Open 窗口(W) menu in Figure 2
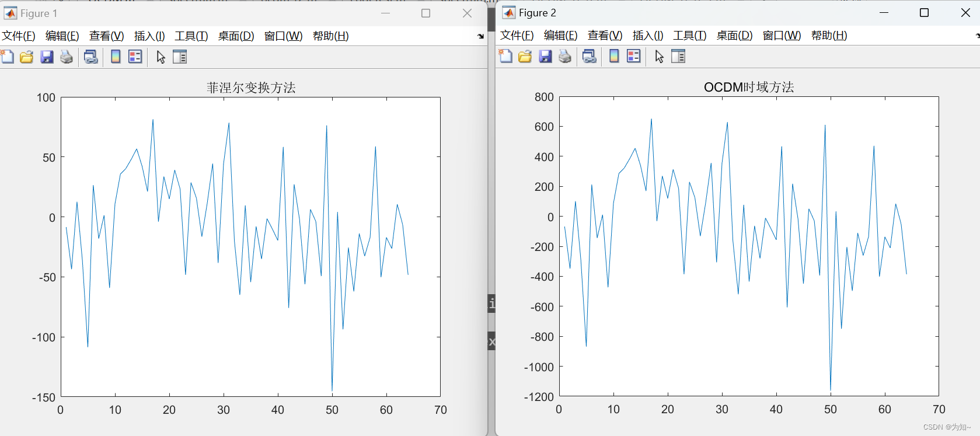The image size is (980, 436). pos(782,36)
